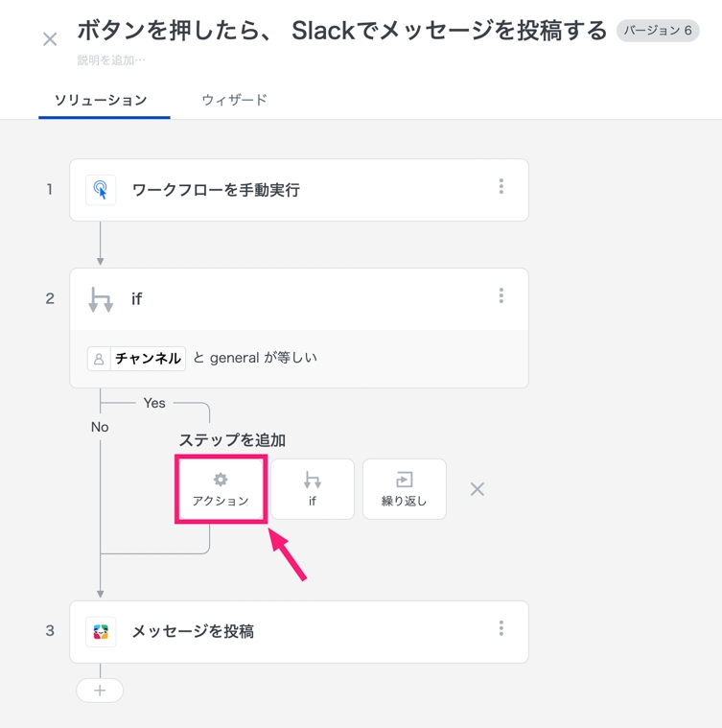This screenshot has height=728, width=722.
Task: Click the person icon beside チャンネル
Action: [x=99, y=359]
